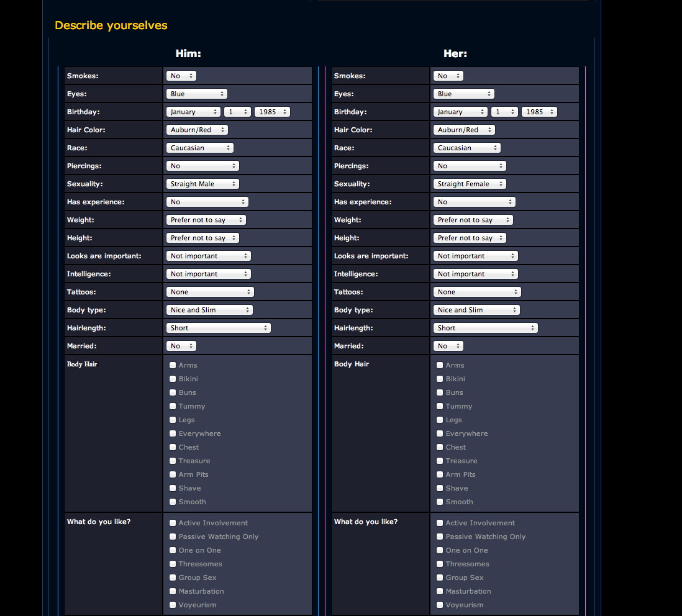
Task: Expand His Hairlength dropdown
Action: tap(218, 328)
